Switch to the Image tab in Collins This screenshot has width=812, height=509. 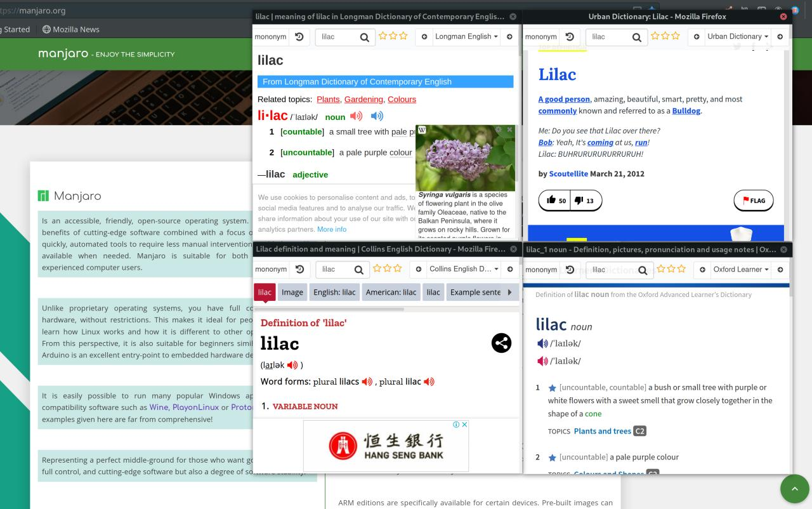click(x=292, y=292)
